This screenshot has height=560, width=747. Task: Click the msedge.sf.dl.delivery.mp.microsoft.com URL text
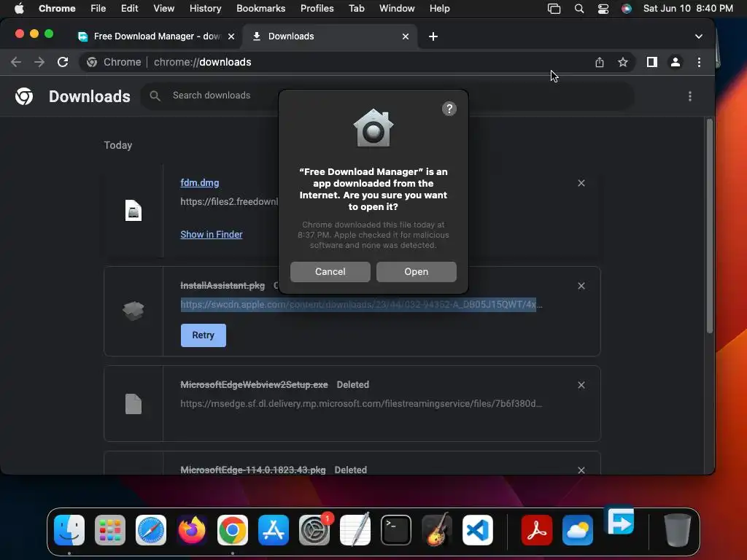tap(360, 404)
